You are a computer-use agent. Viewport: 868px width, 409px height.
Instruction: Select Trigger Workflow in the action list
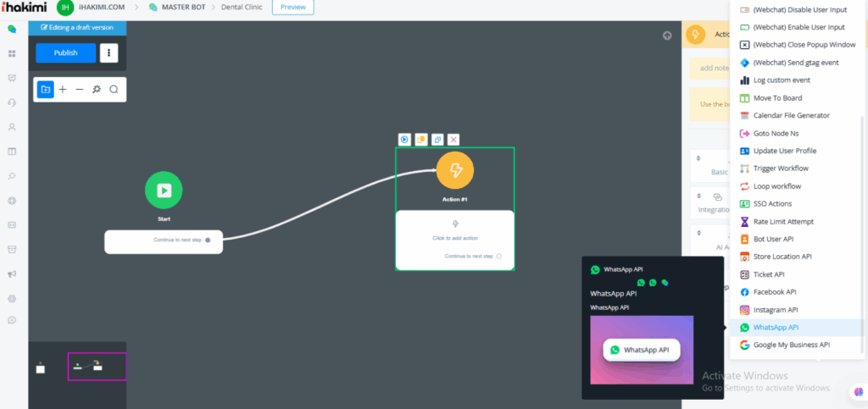[780, 169]
